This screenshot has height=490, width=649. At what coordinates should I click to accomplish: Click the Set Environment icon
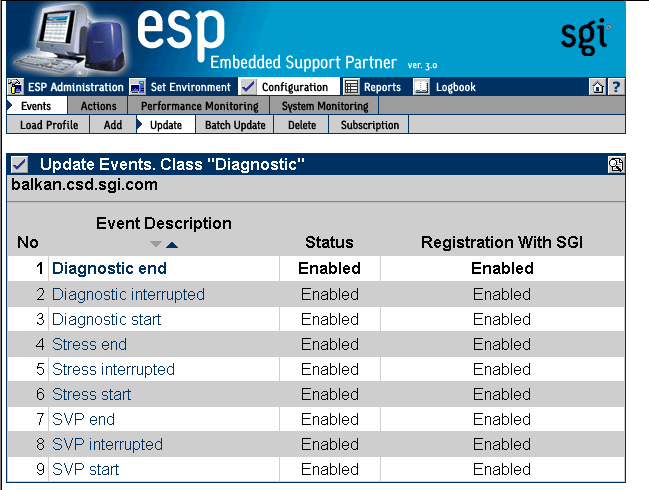(x=137, y=87)
